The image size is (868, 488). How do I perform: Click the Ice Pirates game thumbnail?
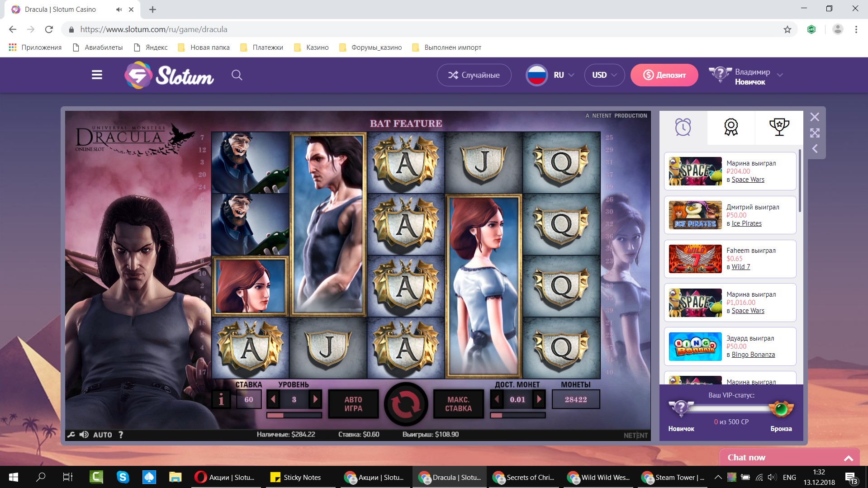(695, 215)
